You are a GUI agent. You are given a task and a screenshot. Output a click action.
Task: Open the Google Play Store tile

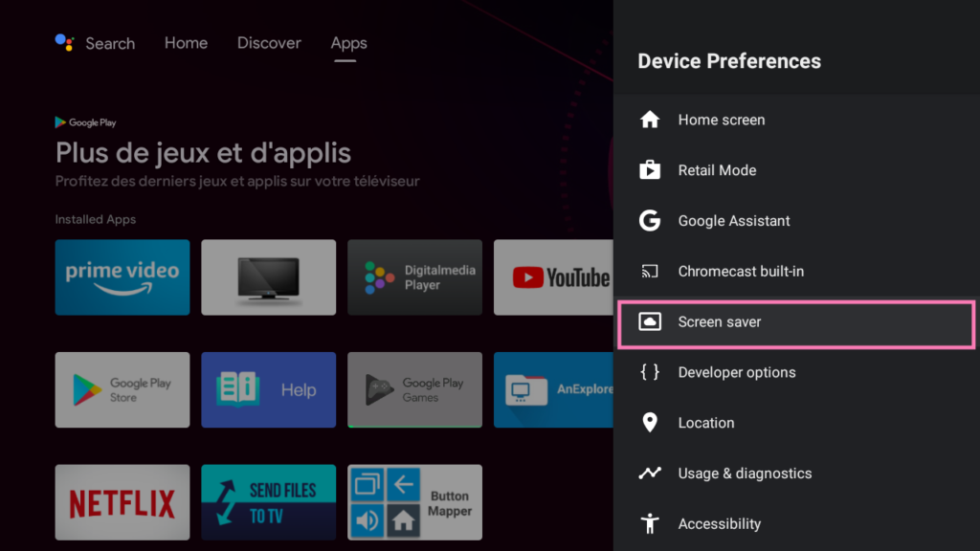tap(122, 390)
